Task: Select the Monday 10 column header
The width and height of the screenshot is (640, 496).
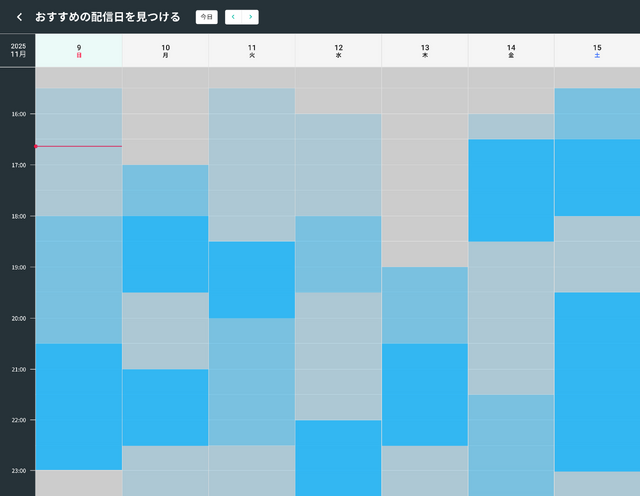Action: pos(165,51)
